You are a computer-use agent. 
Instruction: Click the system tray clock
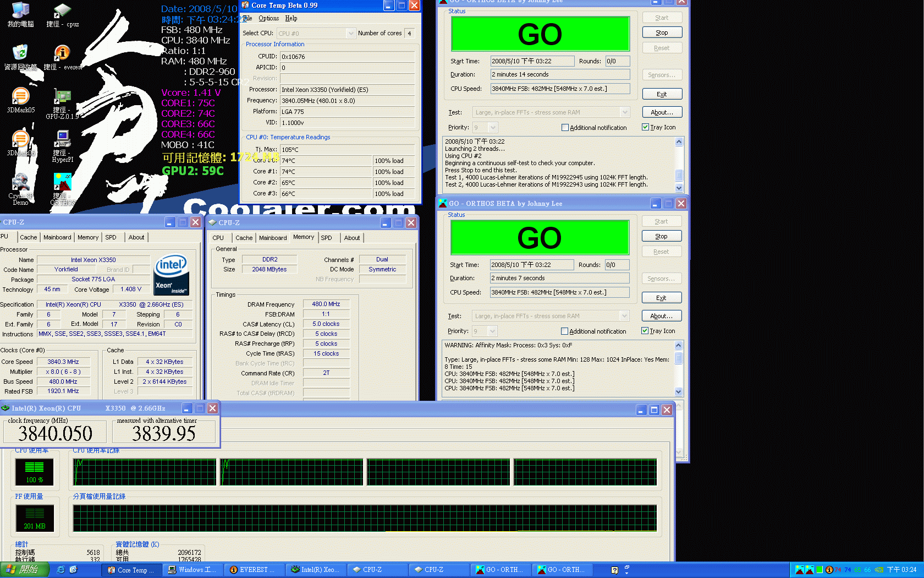(x=902, y=570)
